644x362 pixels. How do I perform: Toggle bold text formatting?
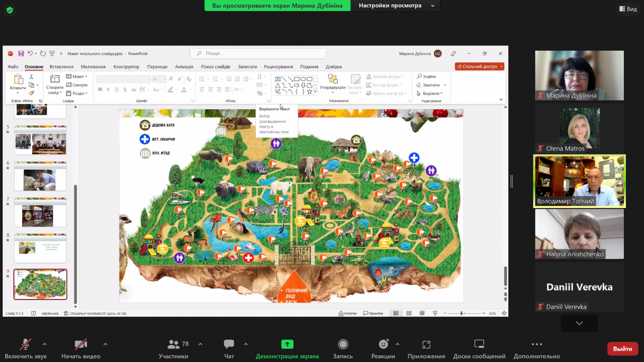click(100, 90)
